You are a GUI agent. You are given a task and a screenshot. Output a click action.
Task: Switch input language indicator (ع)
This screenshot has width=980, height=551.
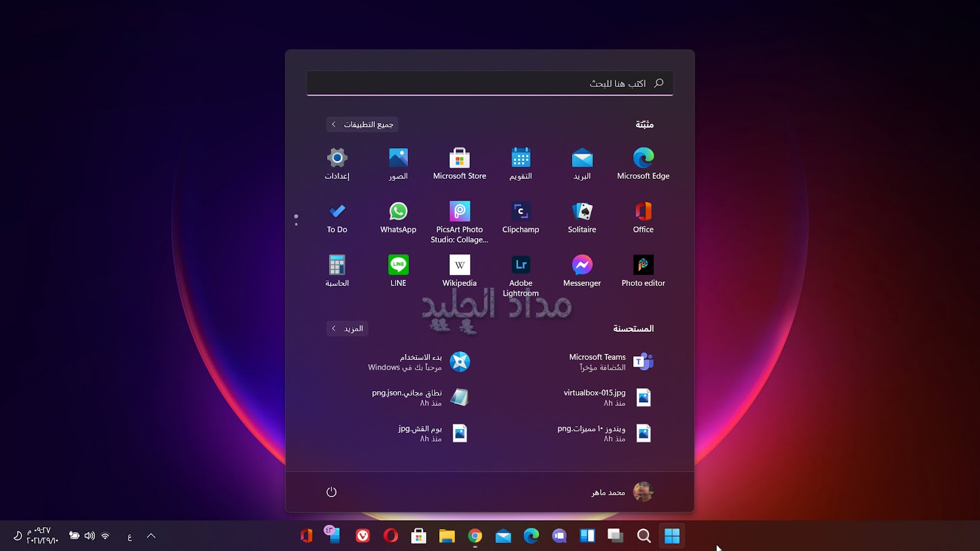[x=129, y=537]
